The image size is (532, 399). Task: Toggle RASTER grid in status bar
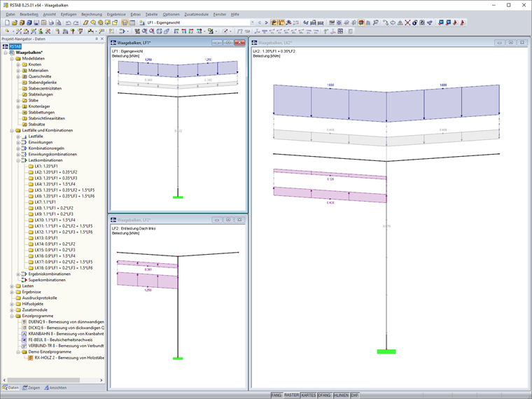[x=291, y=395]
